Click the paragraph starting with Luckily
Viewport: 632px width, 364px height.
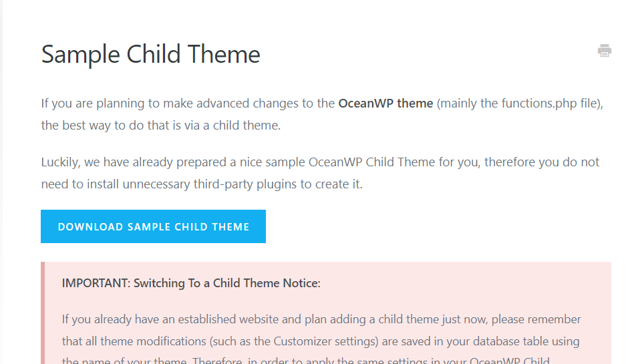click(321, 173)
